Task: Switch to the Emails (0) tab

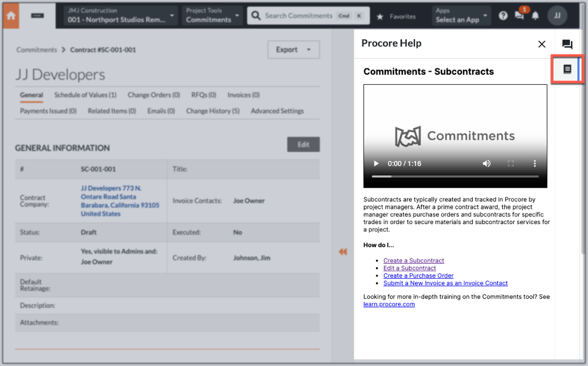Action: tap(161, 111)
